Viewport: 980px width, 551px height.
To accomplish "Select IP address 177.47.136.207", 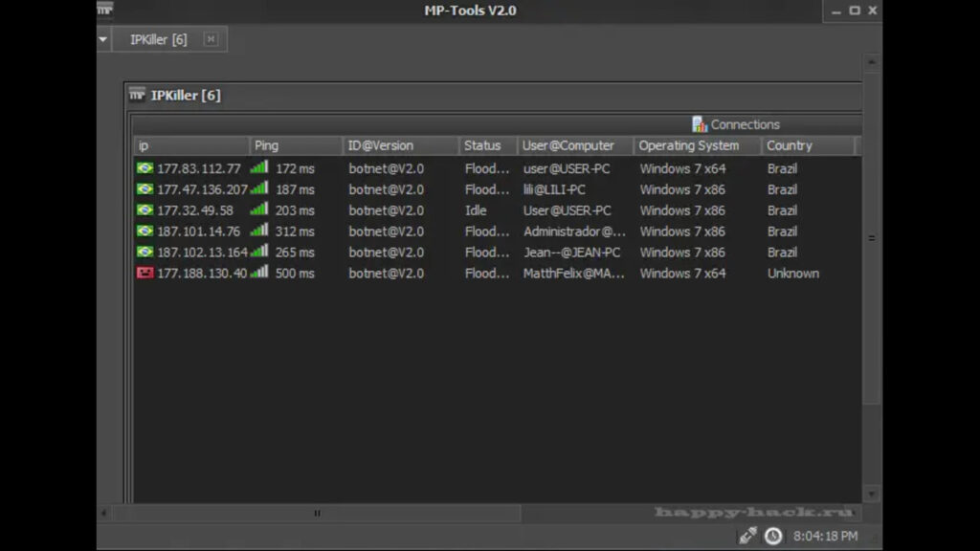I will click(x=203, y=189).
